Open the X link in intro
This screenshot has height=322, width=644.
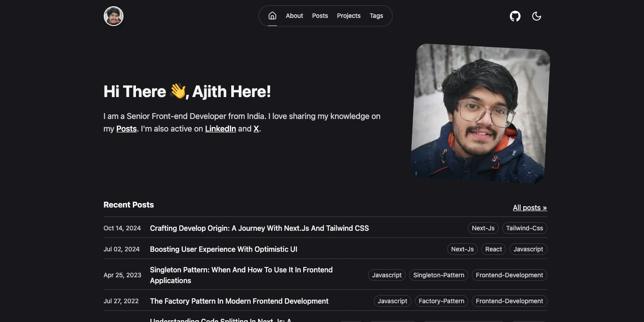pos(256,129)
